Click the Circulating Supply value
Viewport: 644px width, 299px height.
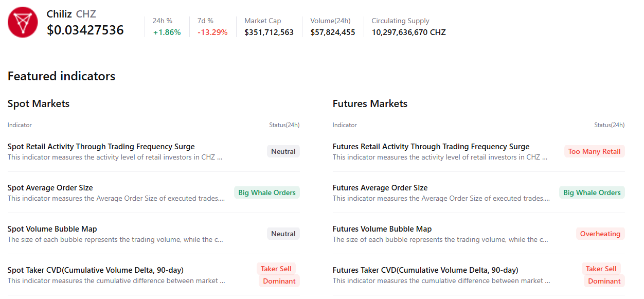[408, 32]
